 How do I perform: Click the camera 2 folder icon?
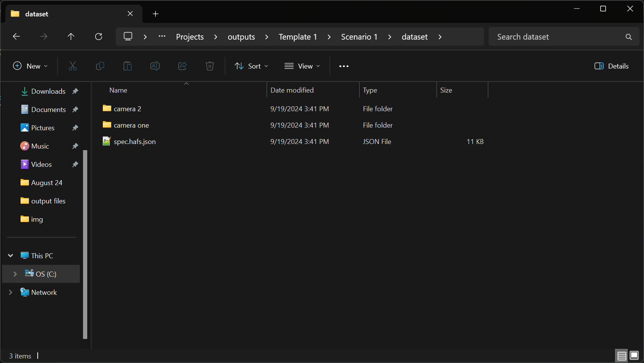pyautogui.click(x=107, y=108)
